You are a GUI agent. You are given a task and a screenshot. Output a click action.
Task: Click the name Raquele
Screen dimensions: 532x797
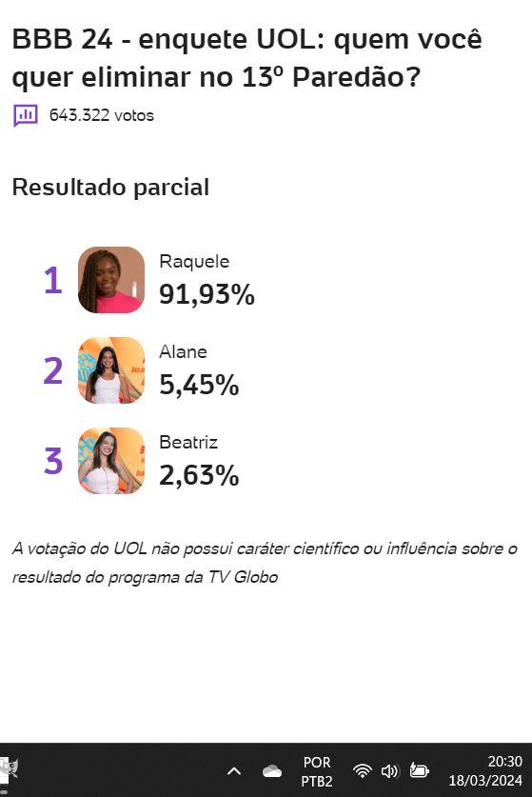tap(194, 262)
